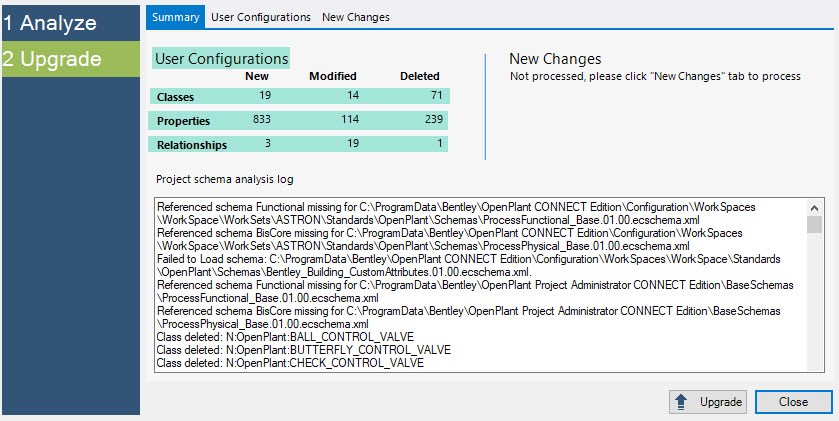Open the New Changes tab

[356, 17]
